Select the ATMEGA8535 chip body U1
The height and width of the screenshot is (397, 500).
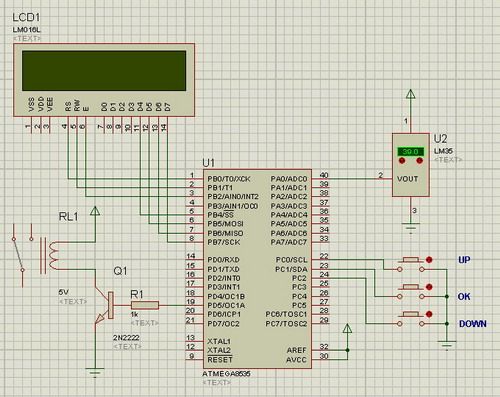pos(257,269)
